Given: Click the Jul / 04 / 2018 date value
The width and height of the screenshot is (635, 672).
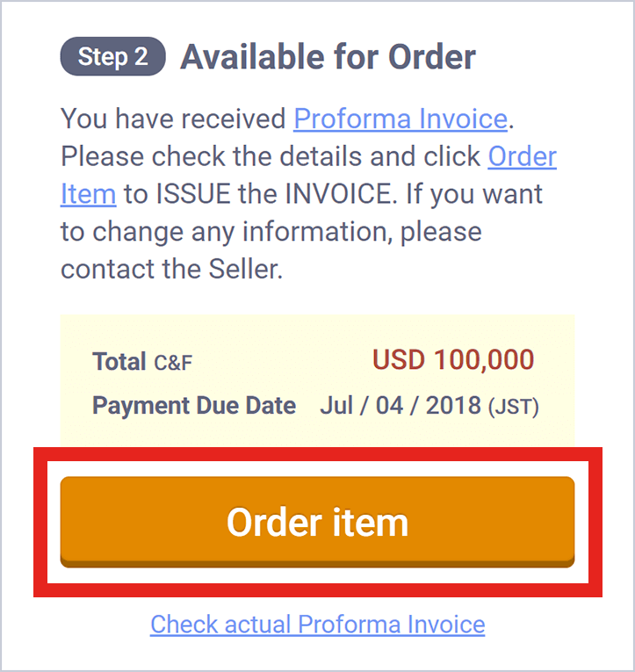Looking at the screenshot, I should (400, 406).
